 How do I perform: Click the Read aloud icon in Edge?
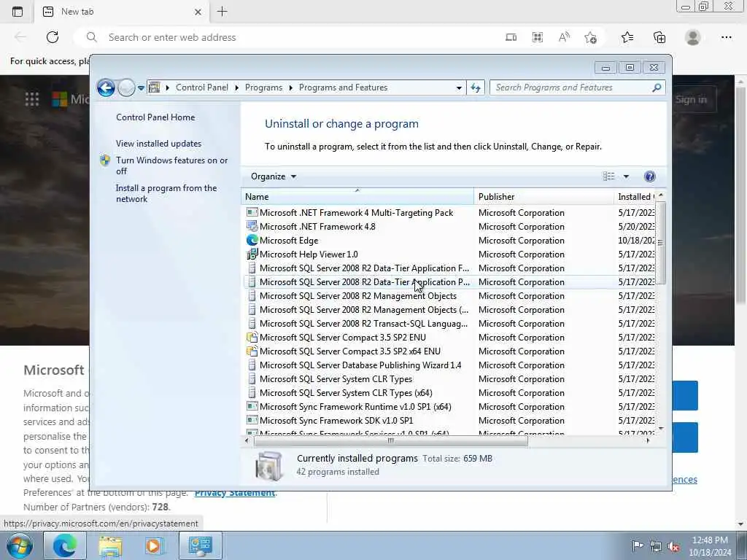564,37
